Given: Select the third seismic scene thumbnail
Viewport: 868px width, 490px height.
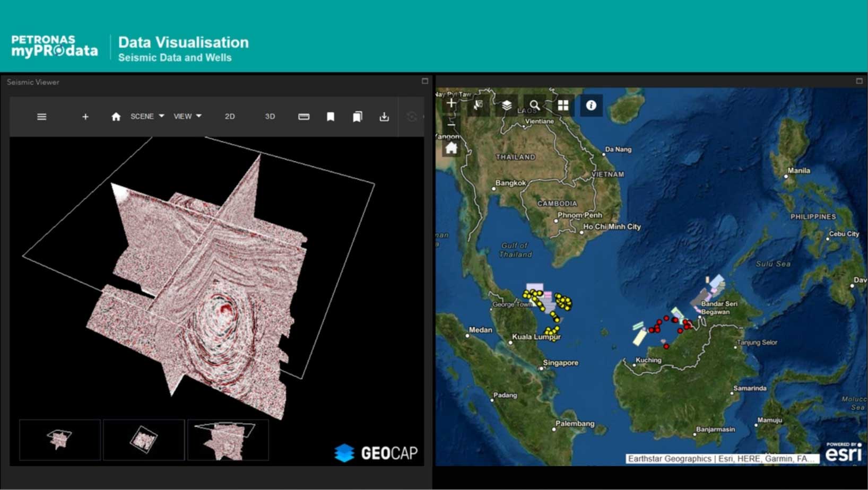Looking at the screenshot, I should pyautogui.click(x=228, y=440).
